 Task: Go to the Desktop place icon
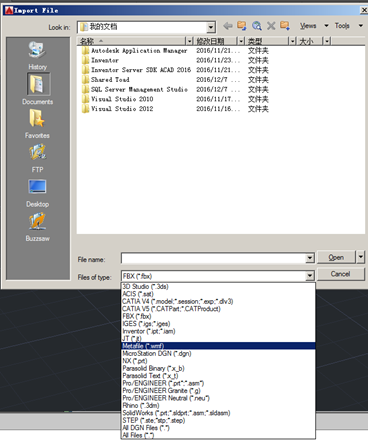37,186
